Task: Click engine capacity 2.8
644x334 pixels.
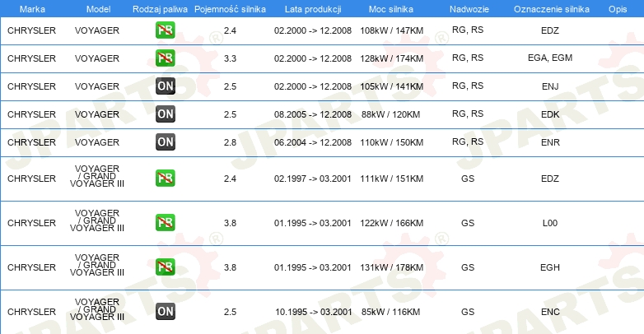Action: pos(230,142)
